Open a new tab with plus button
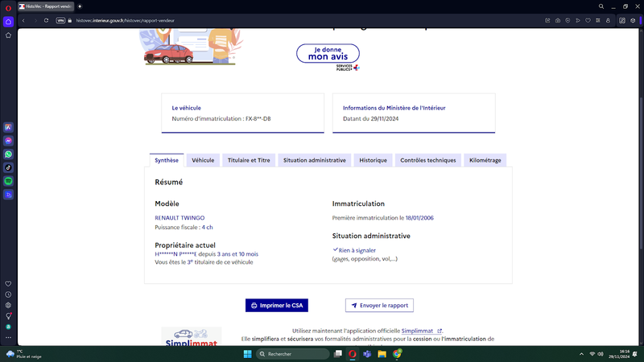 pos(80,6)
